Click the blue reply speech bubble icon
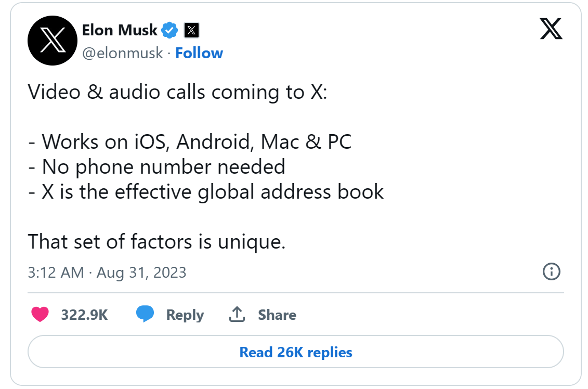Image resolution: width=588 pixels, height=389 pixels. click(145, 315)
